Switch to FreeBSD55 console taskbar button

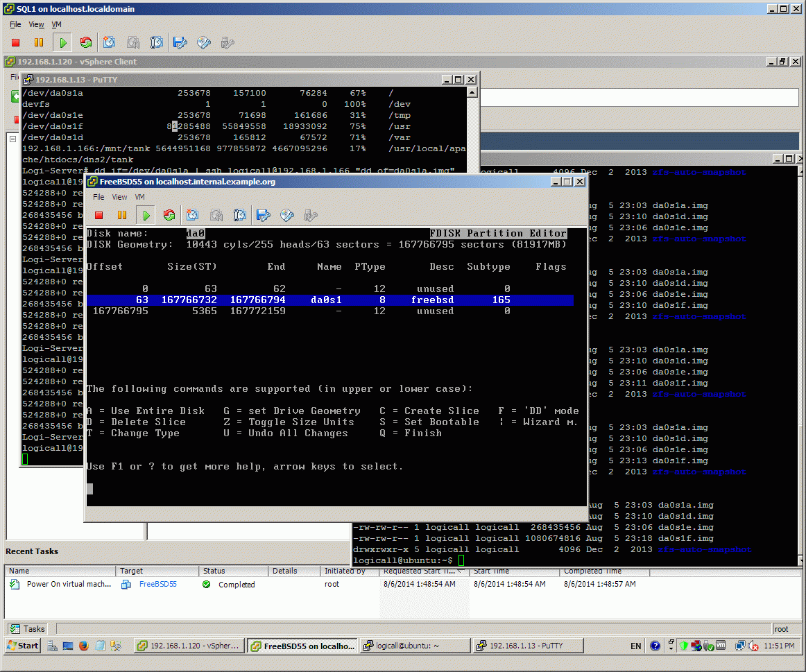click(x=302, y=646)
